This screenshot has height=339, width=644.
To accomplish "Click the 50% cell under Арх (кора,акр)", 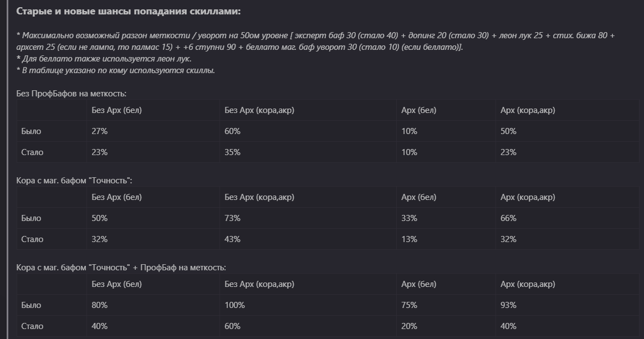I will [x=567, y=131].
